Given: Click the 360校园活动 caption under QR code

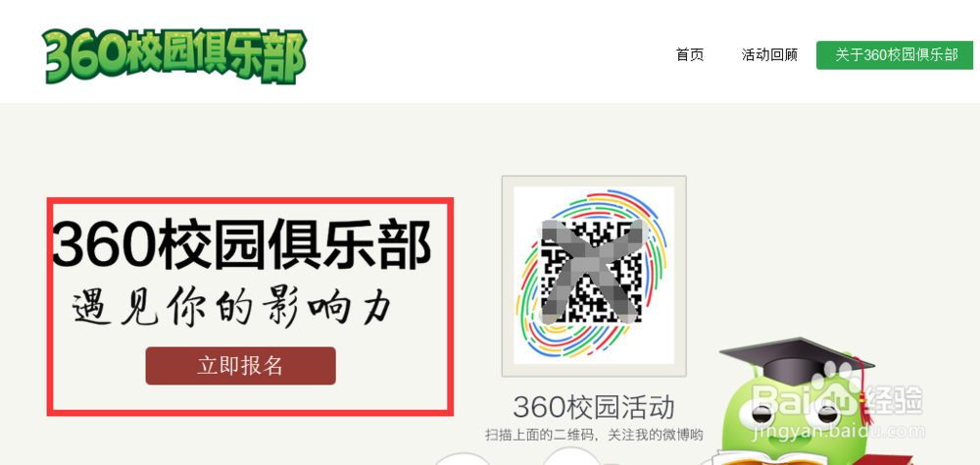Looking at the screenshot, I should coord(594,407).
